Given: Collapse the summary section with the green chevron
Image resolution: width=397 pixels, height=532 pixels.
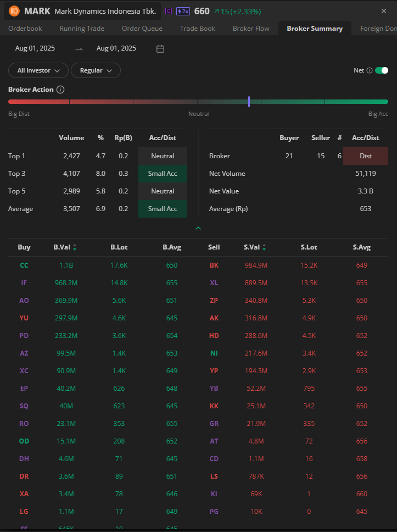Looking at the screenshot, I should 198,228.
